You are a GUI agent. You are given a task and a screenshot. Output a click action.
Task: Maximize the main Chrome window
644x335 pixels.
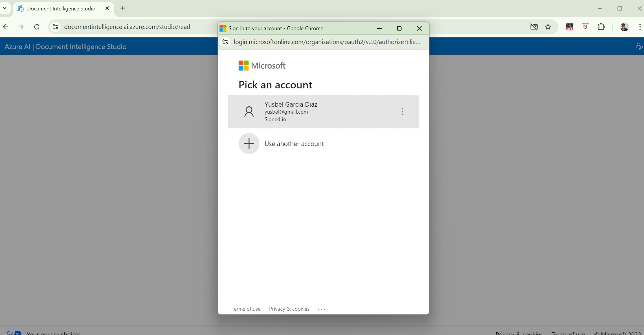[x=620, y=9]
